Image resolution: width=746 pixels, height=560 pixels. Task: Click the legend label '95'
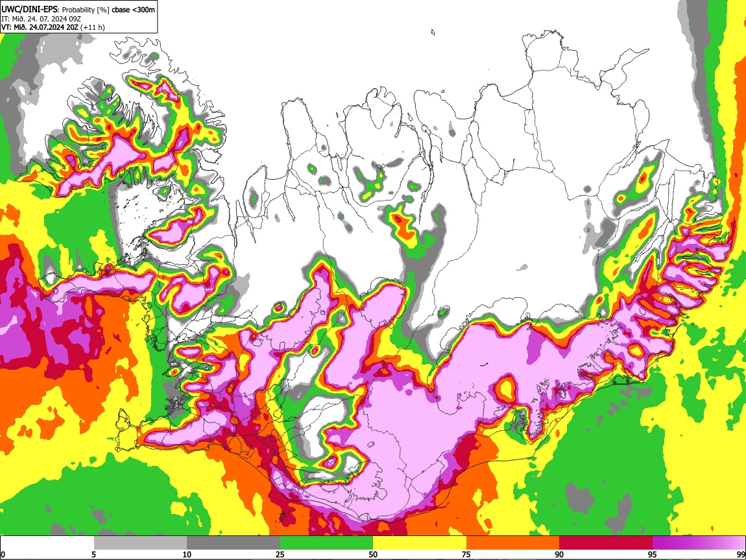653,554
